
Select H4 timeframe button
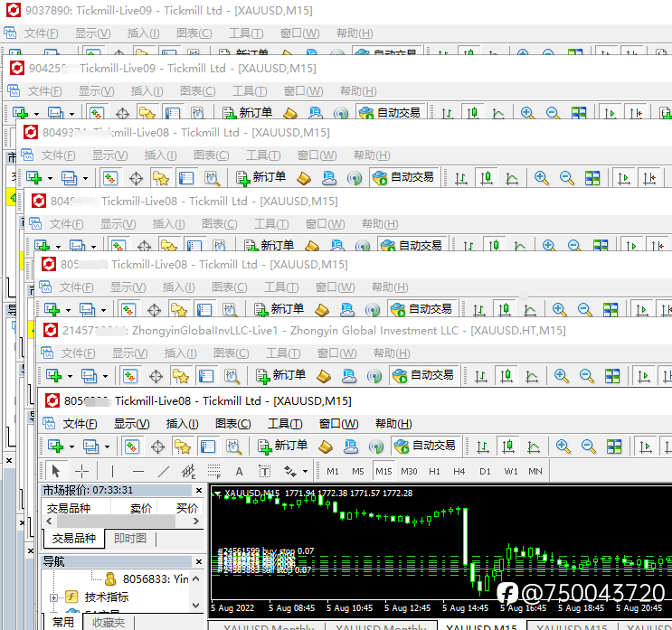point(459,471)
